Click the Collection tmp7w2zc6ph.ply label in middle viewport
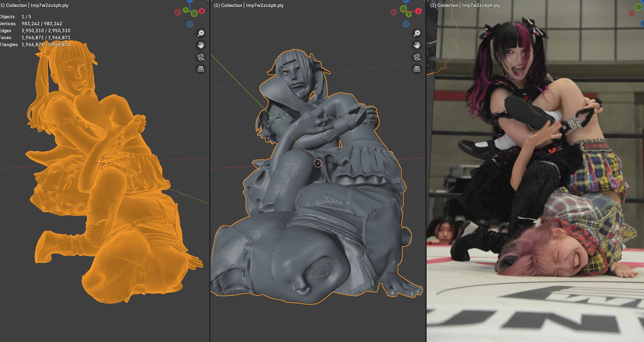The width and height of the screenshot is (644, 342). 249,5
